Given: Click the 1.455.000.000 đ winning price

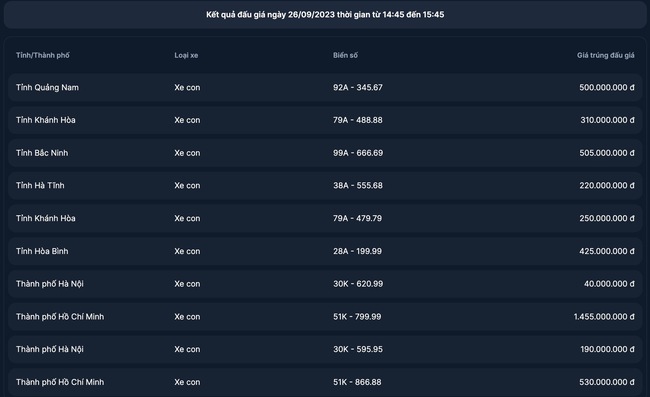Looking at the screenshot, I should (604, 317).
